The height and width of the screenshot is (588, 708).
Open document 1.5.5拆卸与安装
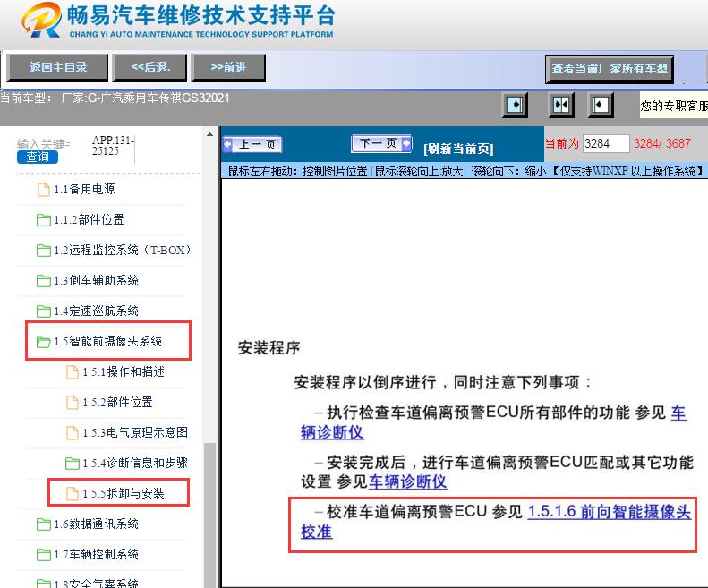click(124, 493)
